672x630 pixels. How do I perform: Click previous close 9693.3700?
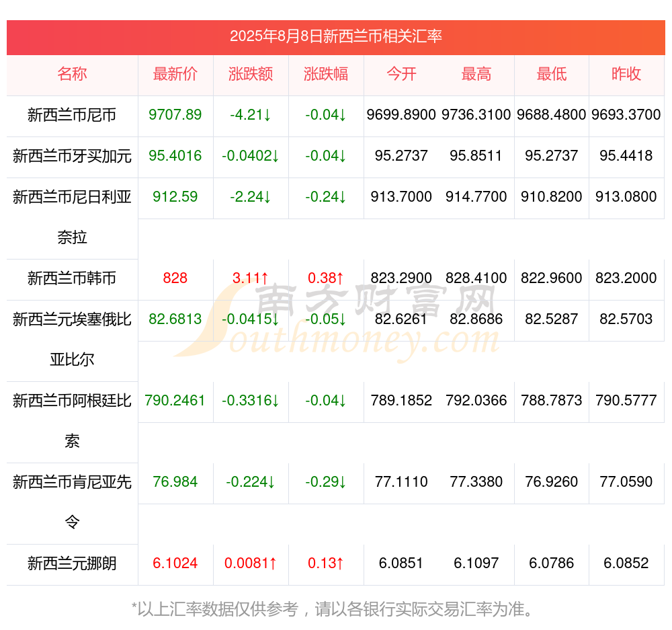tap(626, 114)
